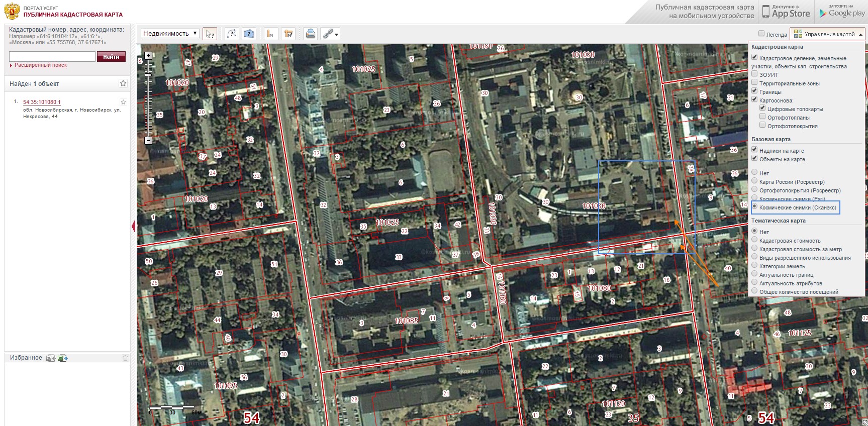
Task: Open the Расширенный поиск link
Action: pos(40,65)
